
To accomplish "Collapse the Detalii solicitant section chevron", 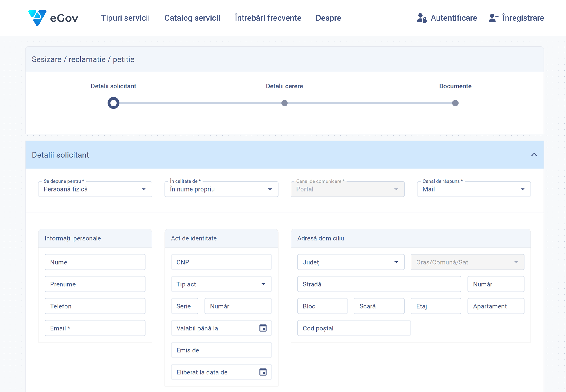I will (534, 155).
